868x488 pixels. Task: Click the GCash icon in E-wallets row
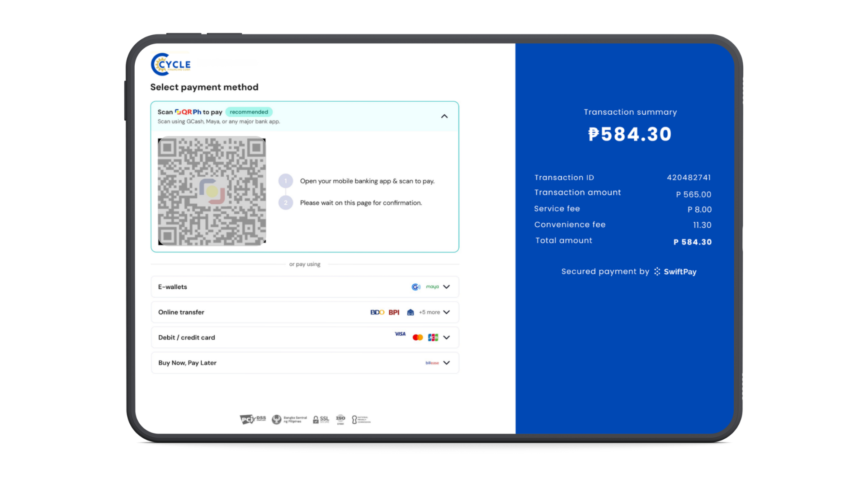pos(416,287)
